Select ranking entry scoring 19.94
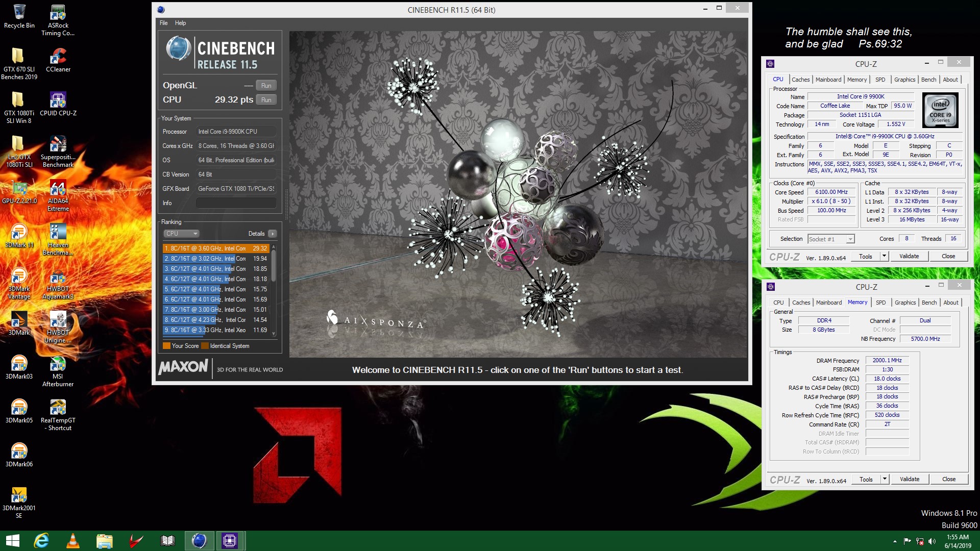The height and width of the screenshot is (551, 980). pyautogui.click(x=216, y=259)
